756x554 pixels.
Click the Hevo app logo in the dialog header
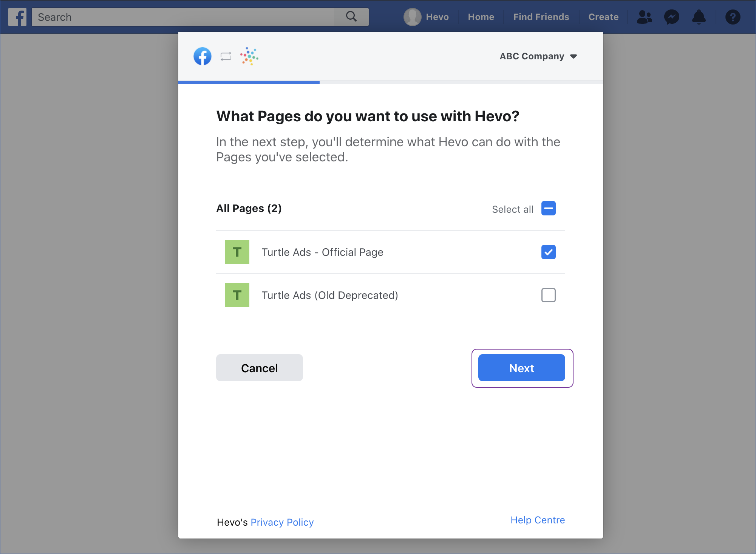click(x=249, y=56)
